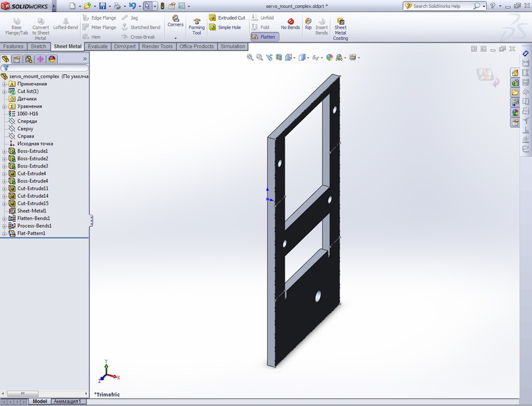The width and height of the screenshot is (532, 406).
Task: Switch to the Evaluate tab
Action: pyautogui.click(x=98, y=47)
